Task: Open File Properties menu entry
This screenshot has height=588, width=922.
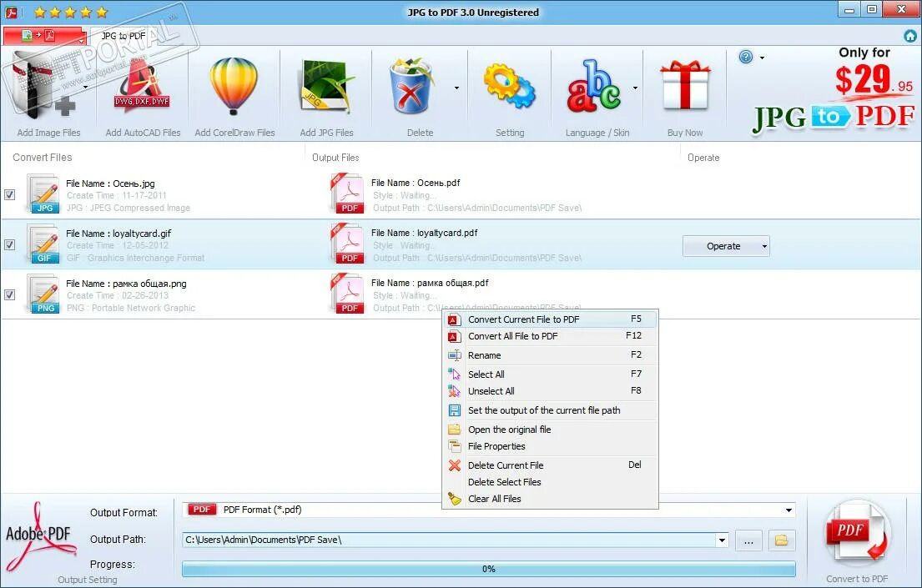Action: 550,446
